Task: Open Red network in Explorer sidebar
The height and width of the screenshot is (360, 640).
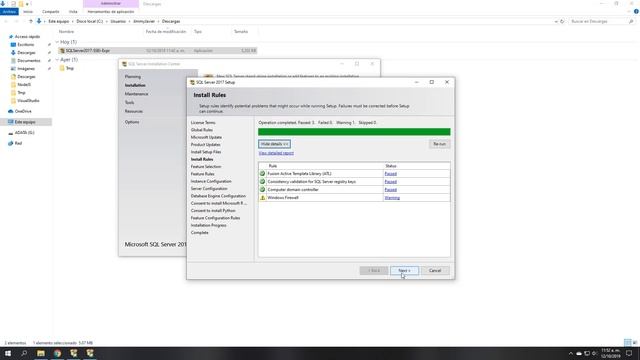Action: click(18, 143)
